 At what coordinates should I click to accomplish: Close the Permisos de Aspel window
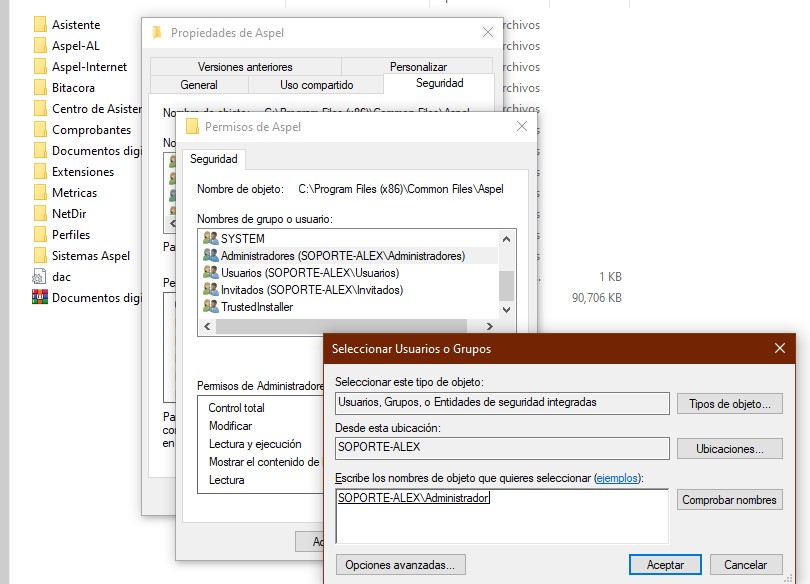pyautogui.click(x=522, y=127)
